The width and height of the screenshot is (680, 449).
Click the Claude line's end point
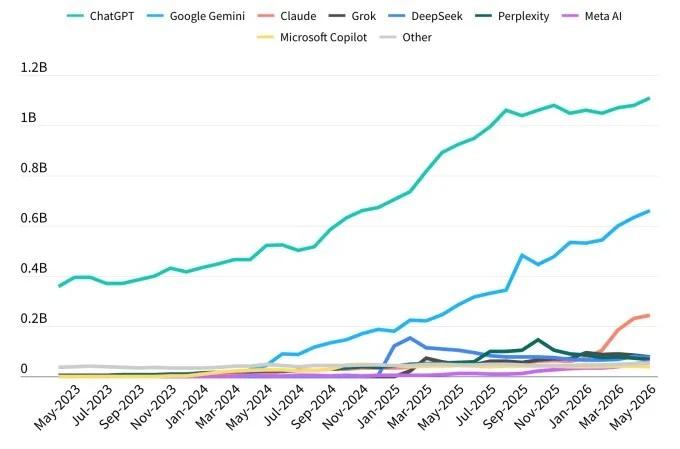pyautogui.click(x=649, y=315)
